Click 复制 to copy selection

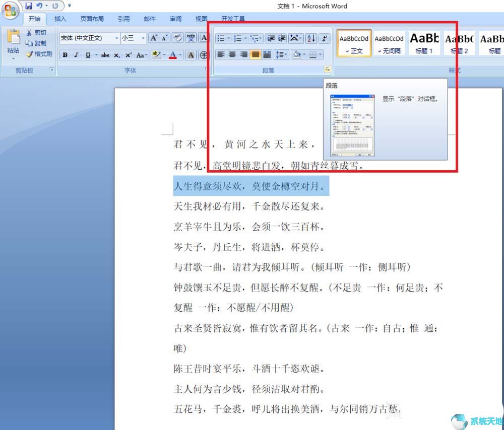tap(36, 43)
